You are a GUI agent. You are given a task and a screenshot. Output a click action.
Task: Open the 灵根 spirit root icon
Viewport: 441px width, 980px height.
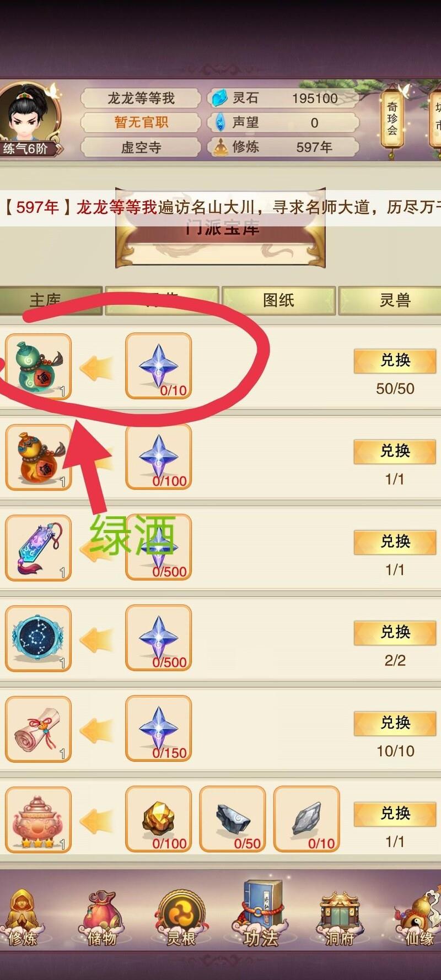click(181, 918)
